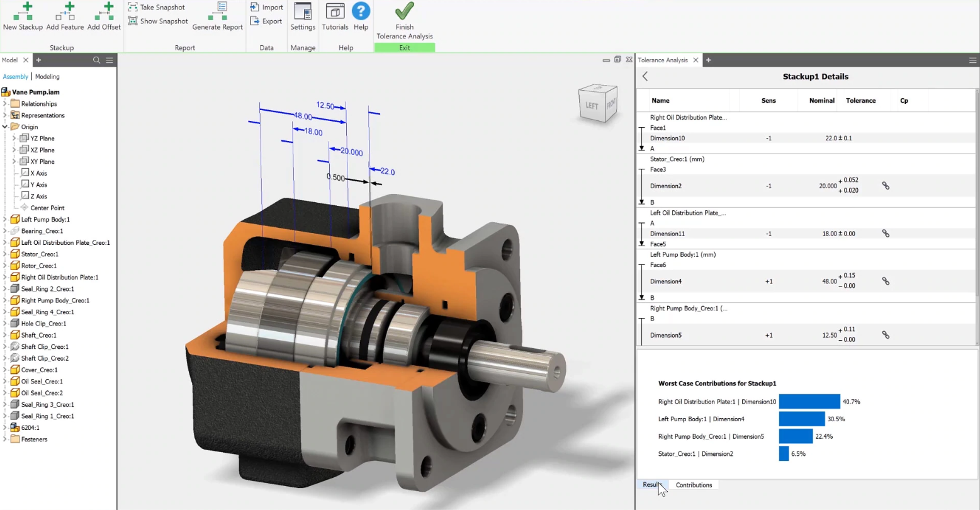This screenshot has height=510, width=980.
Task: Select the Add Offset tool
Action: pos(104,17)
